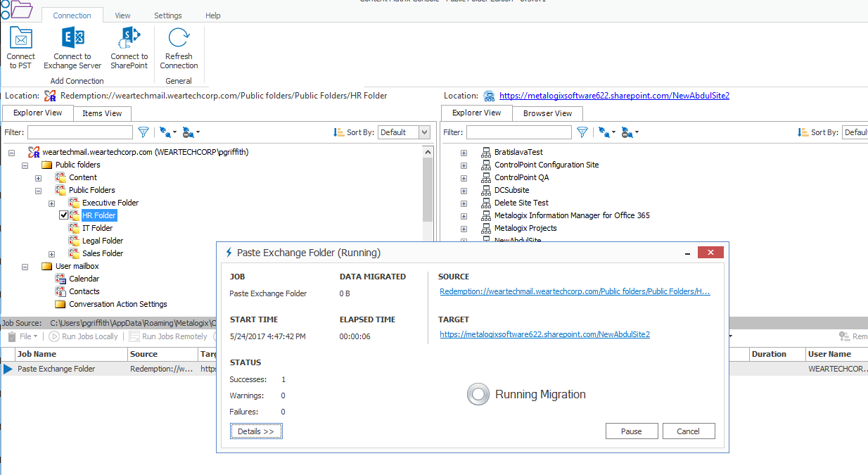Select the Paste Exchange Folder job row
868x475 pixels.
434,369
